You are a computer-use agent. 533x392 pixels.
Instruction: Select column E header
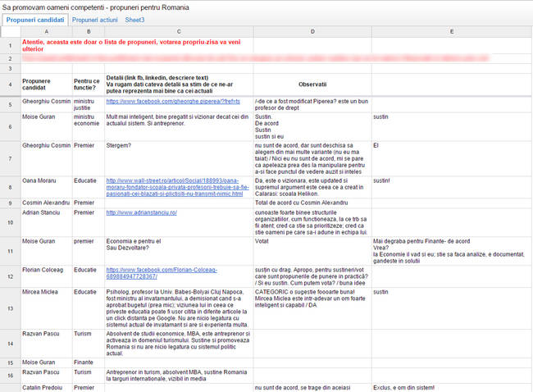click(x=452, y=32)
